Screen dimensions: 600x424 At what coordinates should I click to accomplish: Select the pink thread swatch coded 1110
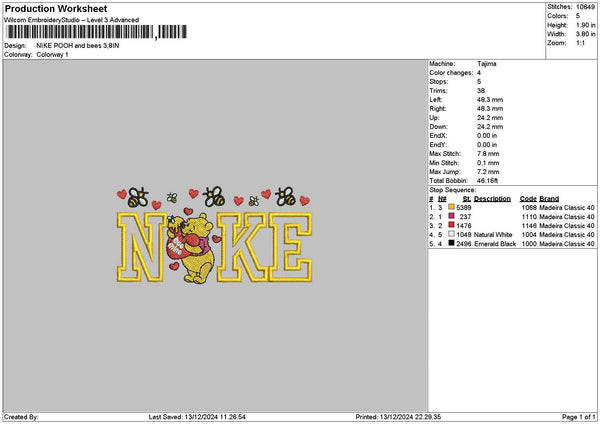pyautogui.click(x=451, y=216)
